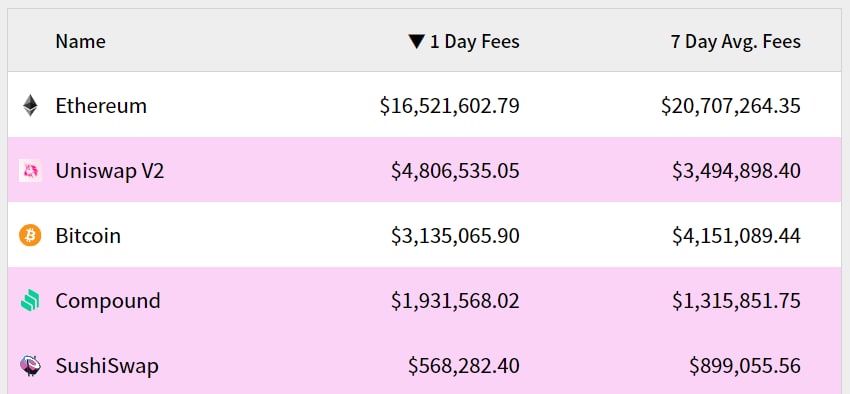Click the Uniswap V2 pink unicorn icon
This screenshot has width=850, height=394.
tap(30, 171)
